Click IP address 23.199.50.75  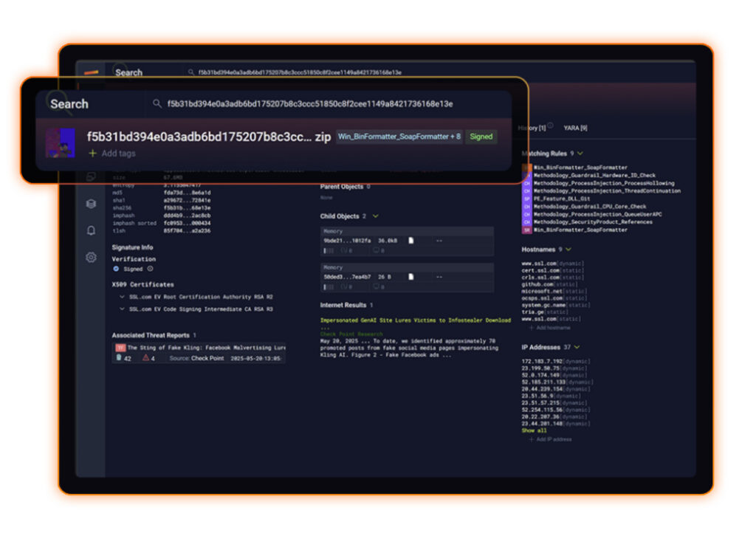coord(540,368)
